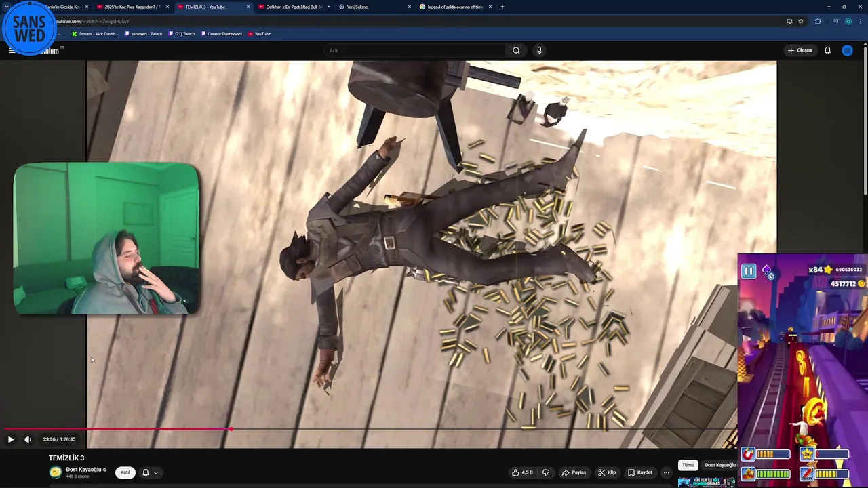Click the red progress bar scrubber

click(x=231, y=429)
